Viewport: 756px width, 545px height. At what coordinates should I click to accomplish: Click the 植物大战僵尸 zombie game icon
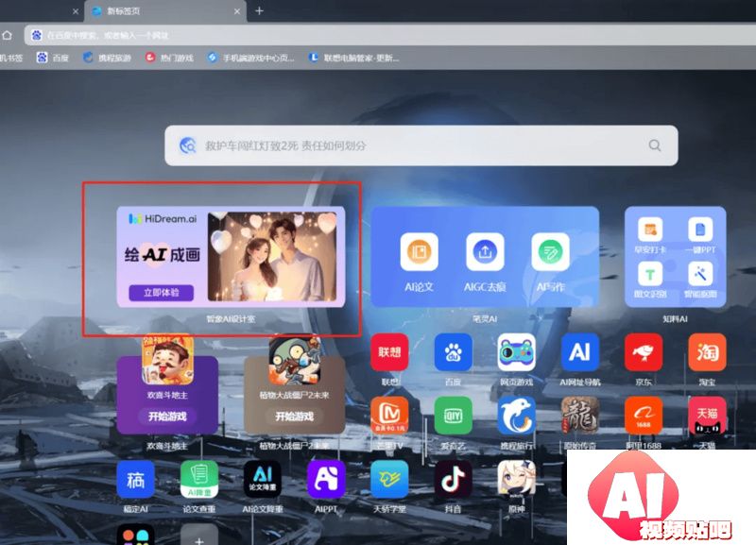pos(294,360)
